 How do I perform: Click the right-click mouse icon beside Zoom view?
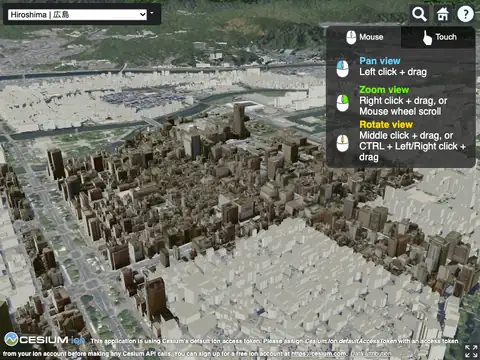tap(343, 103)
